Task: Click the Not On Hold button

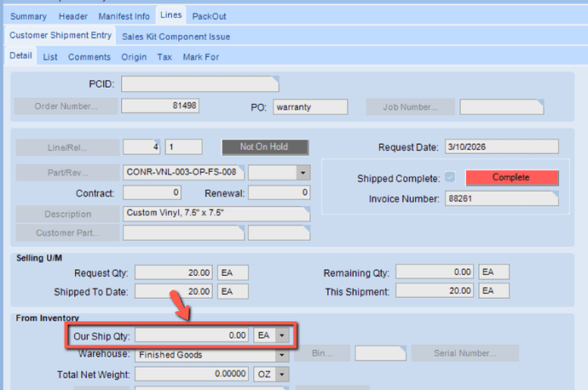Action: point(265,146)
